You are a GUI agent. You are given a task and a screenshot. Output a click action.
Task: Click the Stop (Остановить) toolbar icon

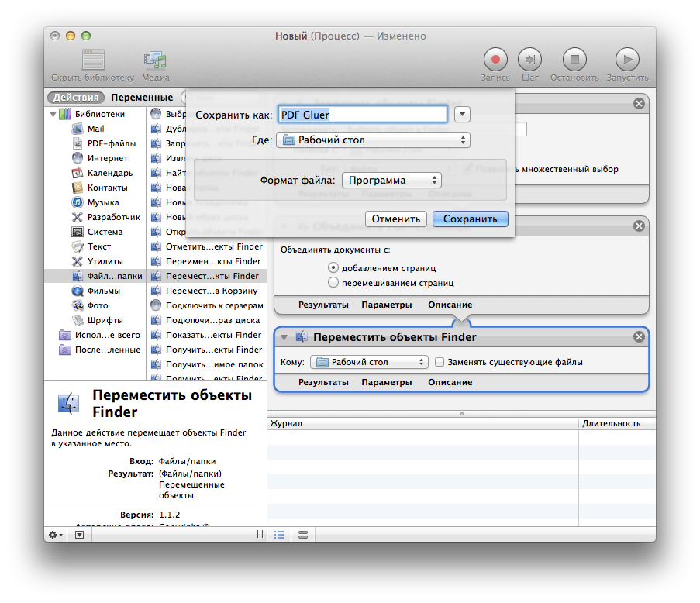[574, 60]
